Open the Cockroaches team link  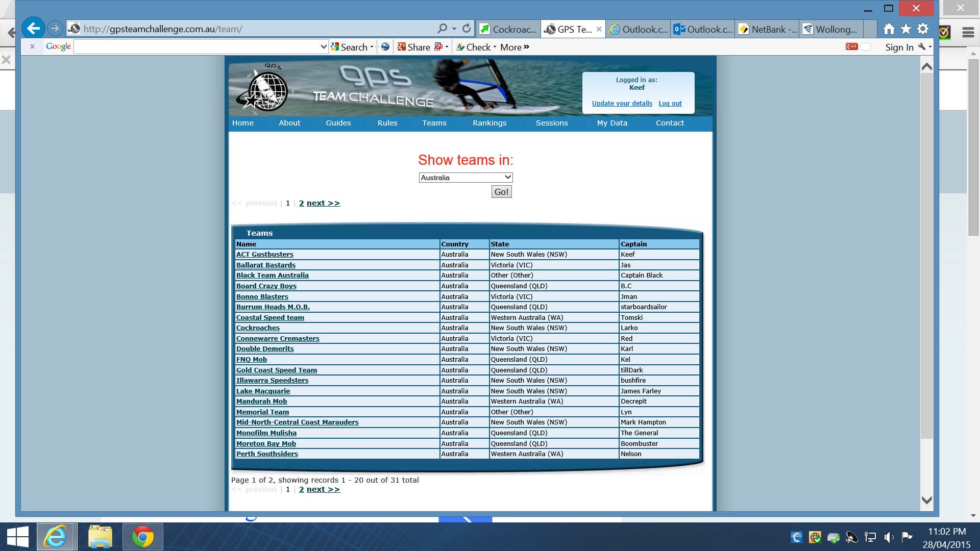[x=258, y=328]
